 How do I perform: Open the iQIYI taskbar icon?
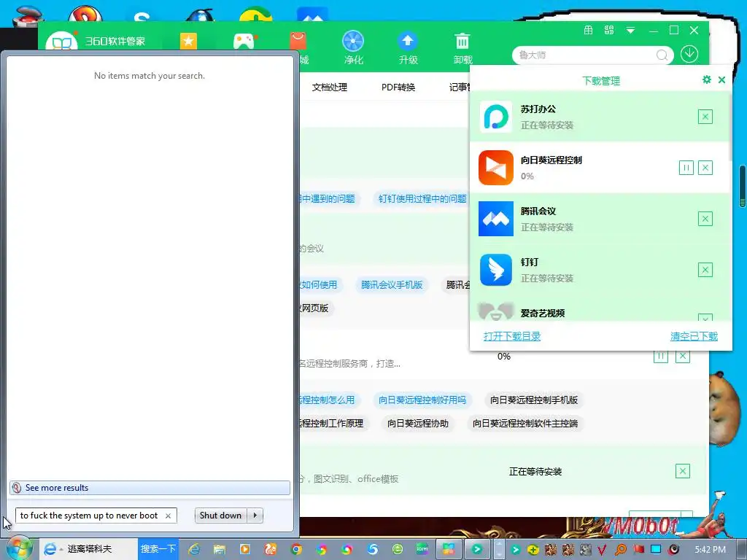[x=422, y=549]
